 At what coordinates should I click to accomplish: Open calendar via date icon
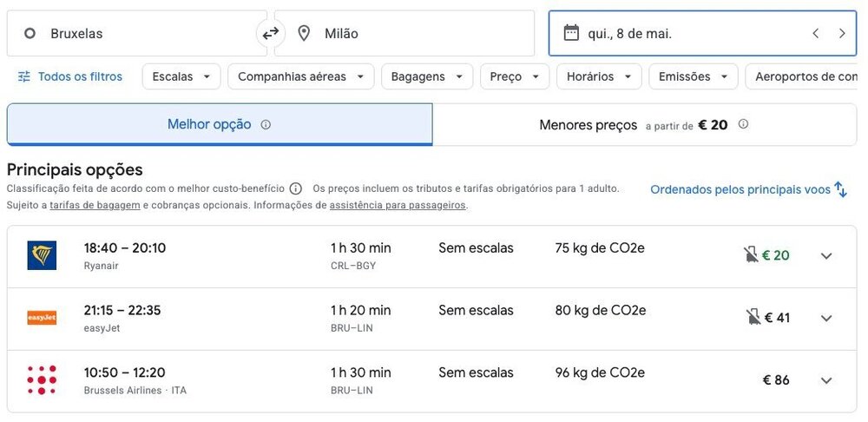[x=571, y=33]
